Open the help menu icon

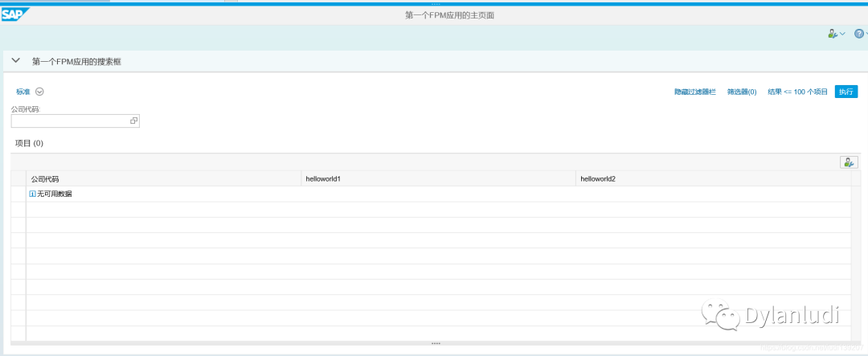pos(860,34)
